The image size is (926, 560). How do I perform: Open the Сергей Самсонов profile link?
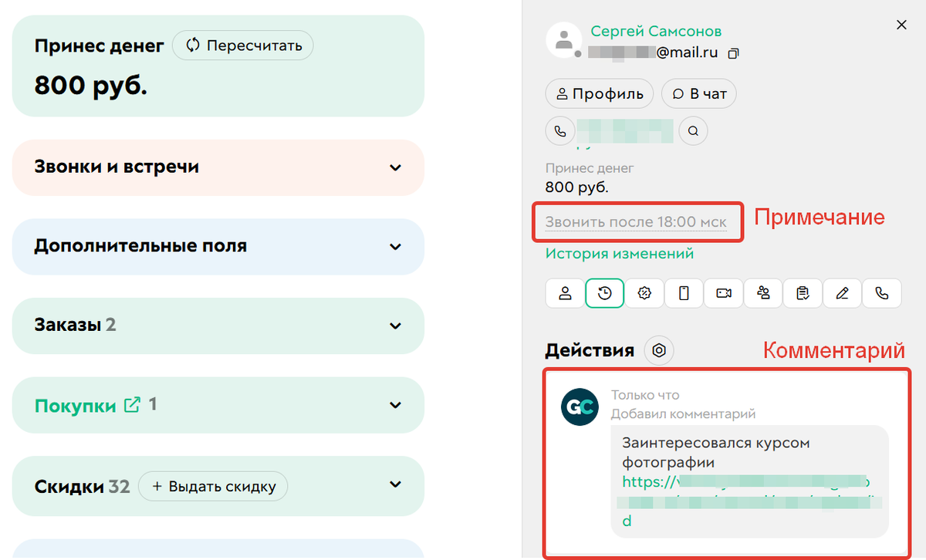pos(655,32)
